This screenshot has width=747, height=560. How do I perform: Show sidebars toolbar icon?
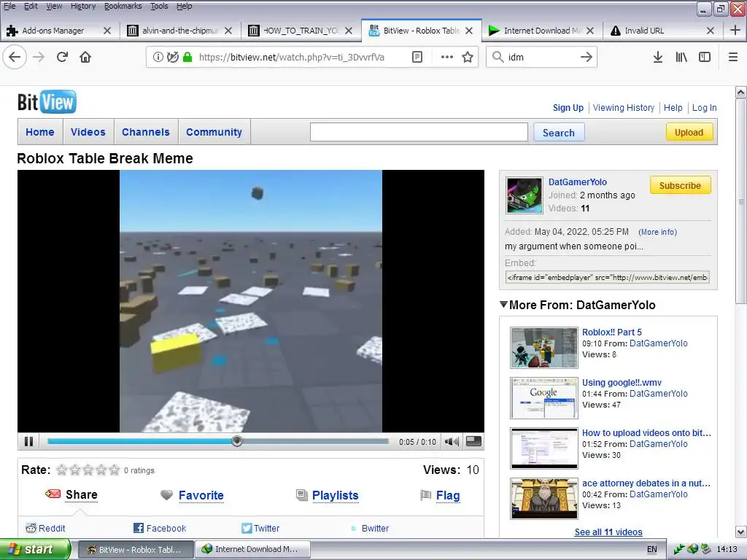(x=705, y=57)
